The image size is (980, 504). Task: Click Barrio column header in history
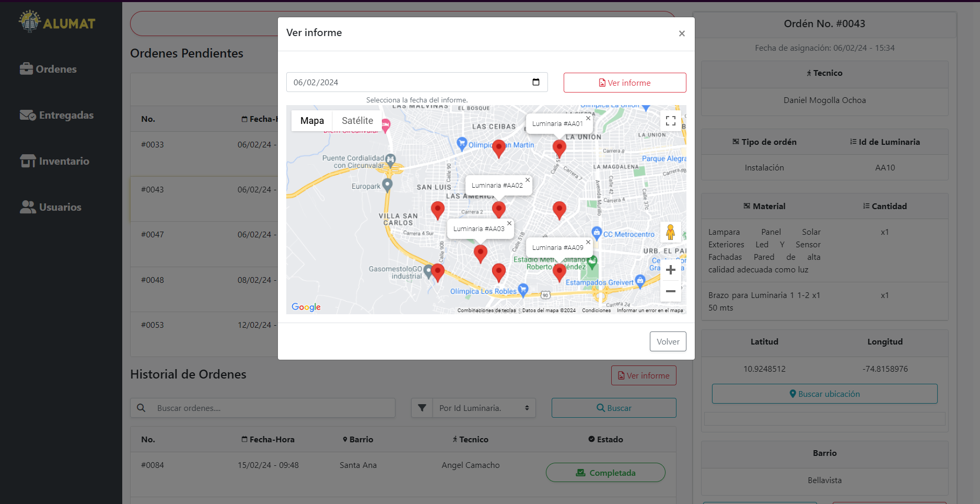[358, 440]
